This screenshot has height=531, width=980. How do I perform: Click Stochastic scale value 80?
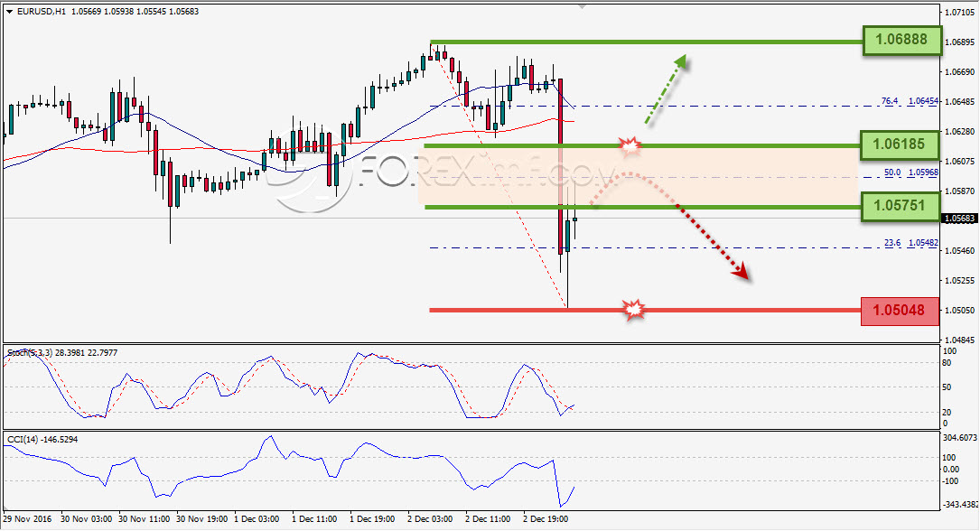(x=947, y=363)
